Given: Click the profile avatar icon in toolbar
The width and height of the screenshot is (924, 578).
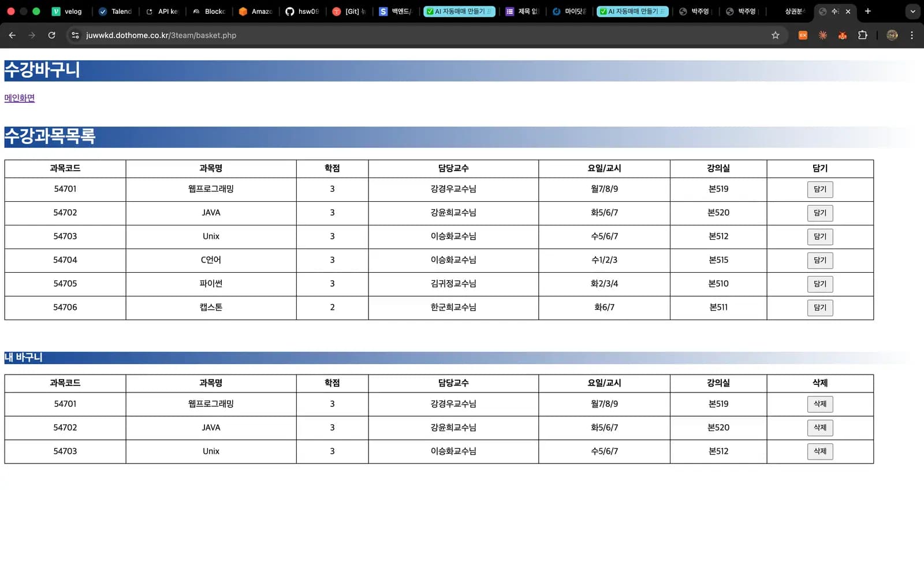Looking at the screenshot, I should 892,35.
